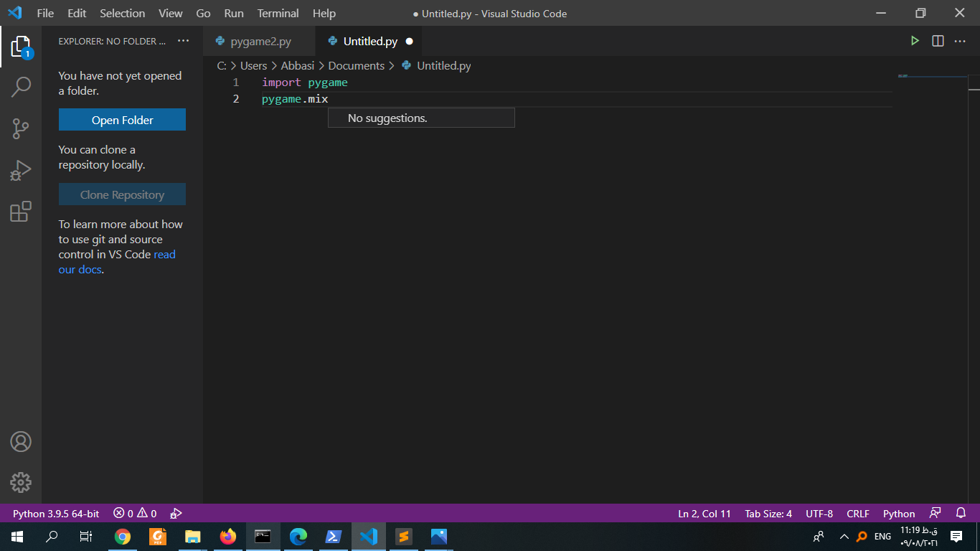Click the debug launch icon in status bar
Screen dimensions: 980x551
176,514
